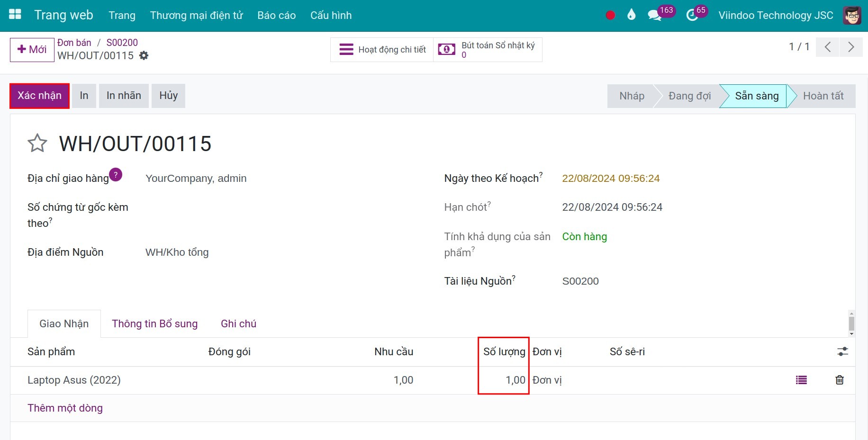Open messages with 163 badge

click(660, 14)
